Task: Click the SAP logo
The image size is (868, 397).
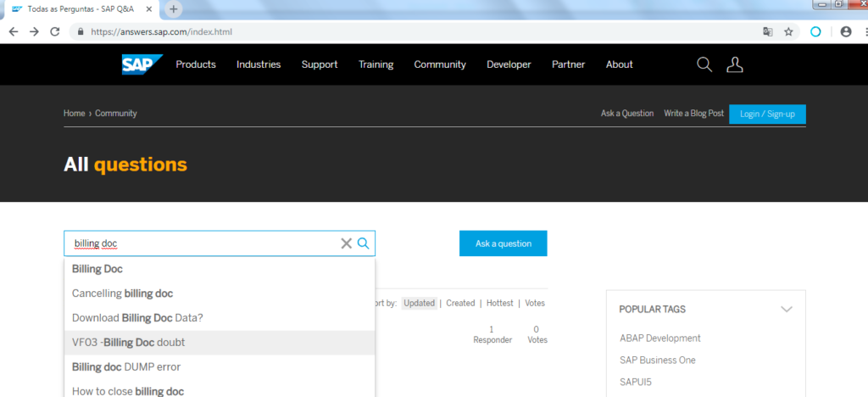Action: coord(142,64)
